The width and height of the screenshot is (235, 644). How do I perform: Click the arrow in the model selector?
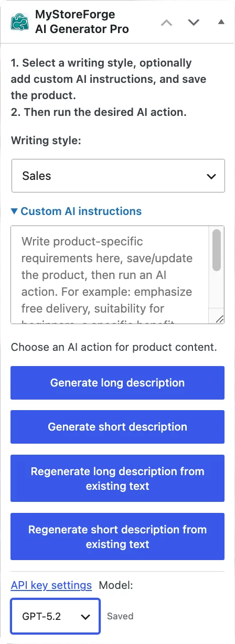coord(86,617)
